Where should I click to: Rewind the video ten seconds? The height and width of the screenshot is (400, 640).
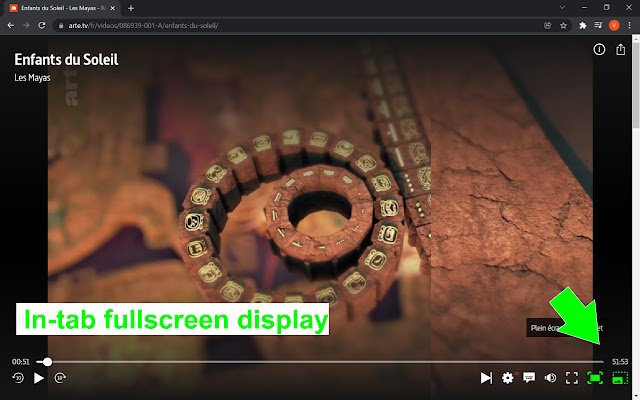[x=18, y=378]
